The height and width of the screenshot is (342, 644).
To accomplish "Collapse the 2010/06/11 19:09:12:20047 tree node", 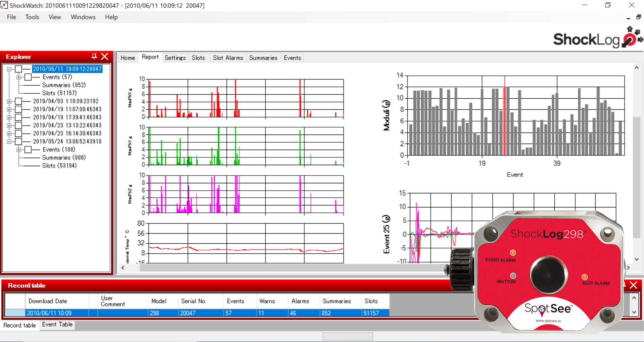I will pyautogui.click(x=9, y=69).
